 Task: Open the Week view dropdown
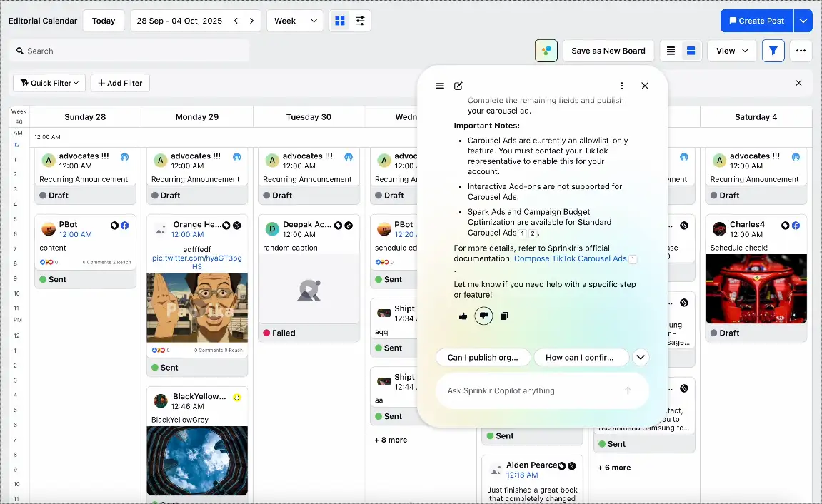coord(295,21)
